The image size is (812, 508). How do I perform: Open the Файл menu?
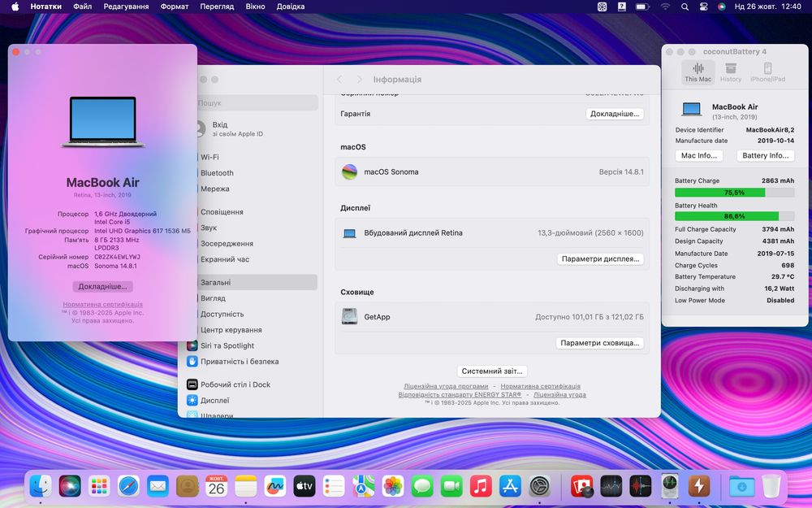82,7
